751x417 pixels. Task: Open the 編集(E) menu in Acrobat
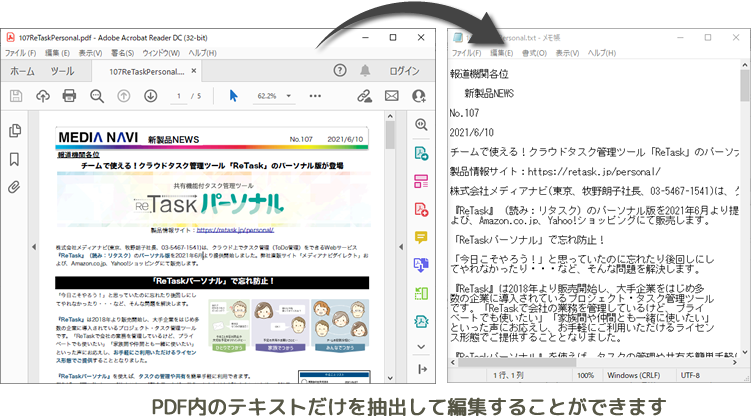coord(57,53)
